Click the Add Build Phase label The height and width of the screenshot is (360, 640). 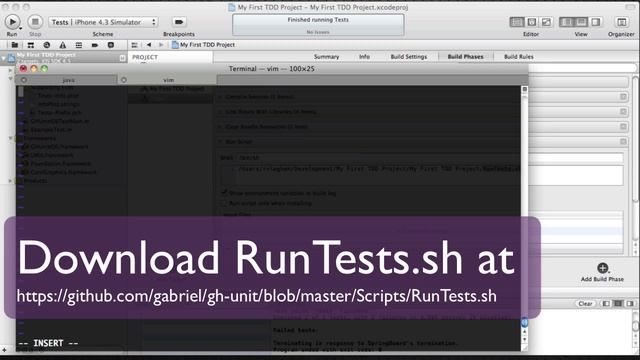pos(602,279)
